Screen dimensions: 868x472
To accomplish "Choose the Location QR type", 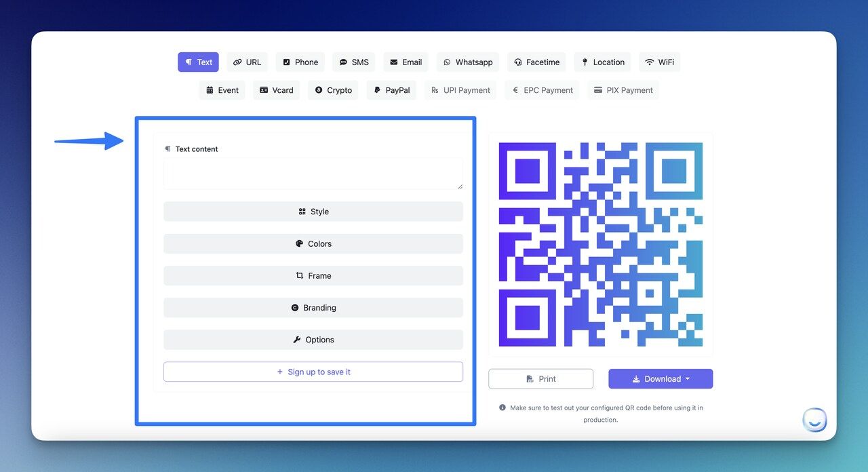I will (603, 62).
